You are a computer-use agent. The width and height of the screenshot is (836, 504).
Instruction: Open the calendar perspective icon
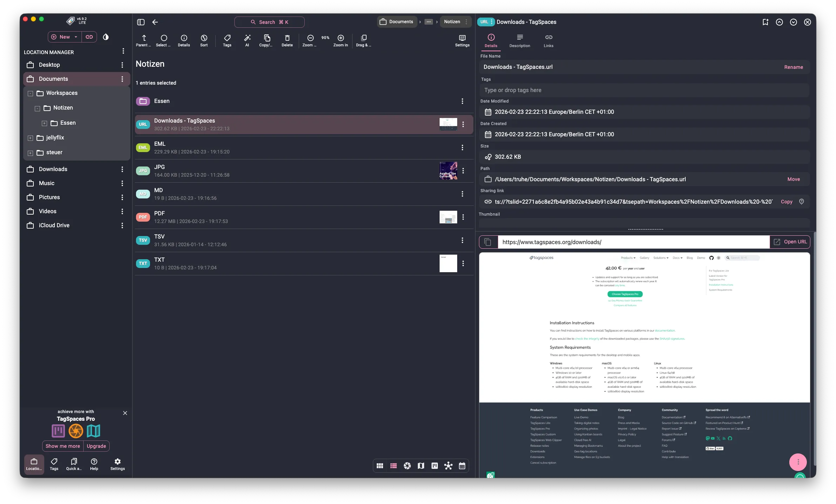coord(462,465)
